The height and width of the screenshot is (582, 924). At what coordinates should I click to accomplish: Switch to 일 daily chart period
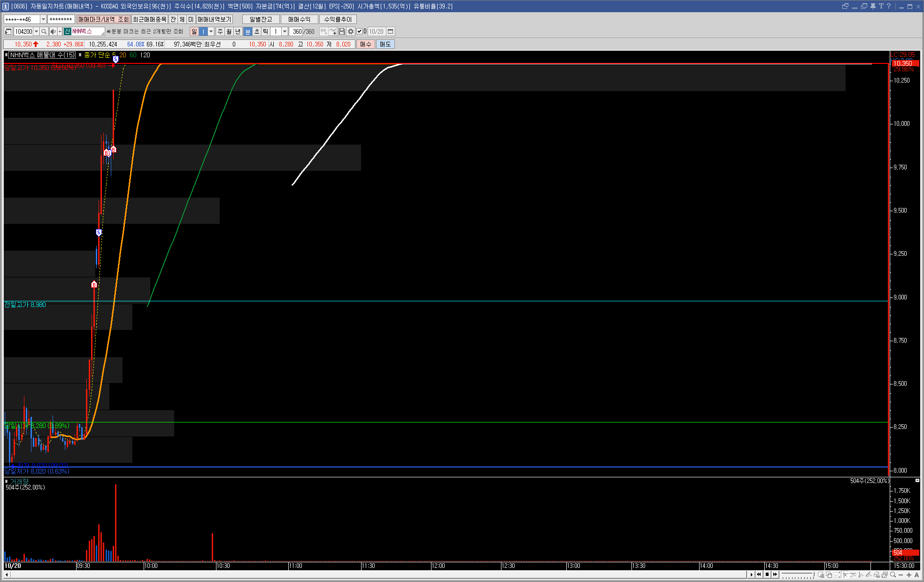click(x=194, y=31)
